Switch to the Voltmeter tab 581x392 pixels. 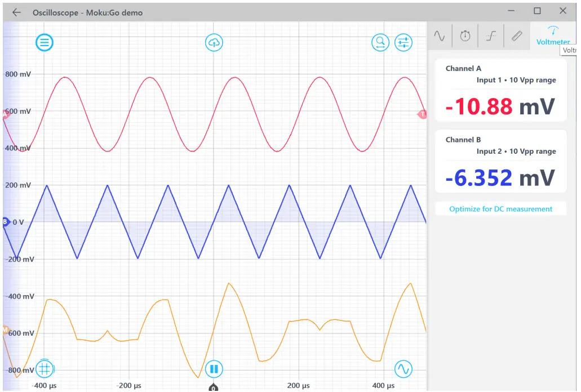click(x=553, y=35)
